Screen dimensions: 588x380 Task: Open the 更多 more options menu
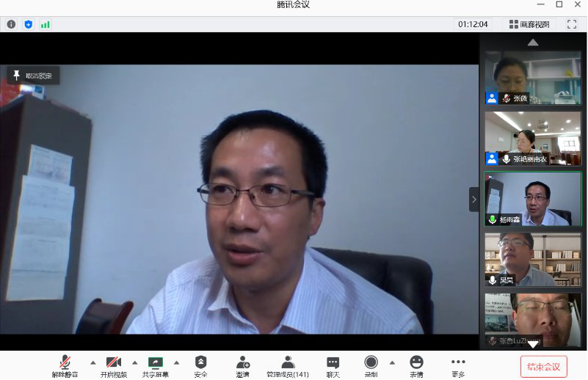(458, 365)
